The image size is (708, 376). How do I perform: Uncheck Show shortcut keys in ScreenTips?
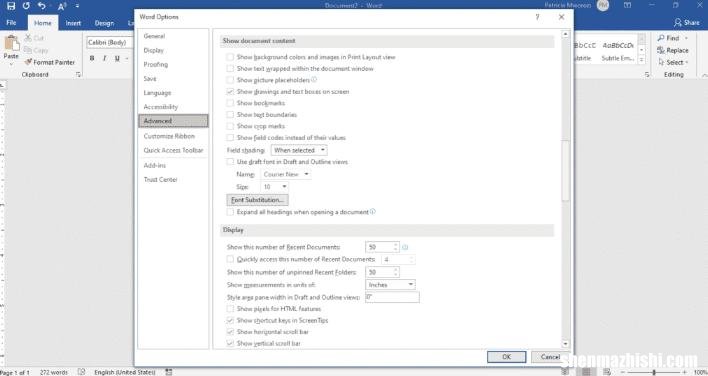coord(230,320)
